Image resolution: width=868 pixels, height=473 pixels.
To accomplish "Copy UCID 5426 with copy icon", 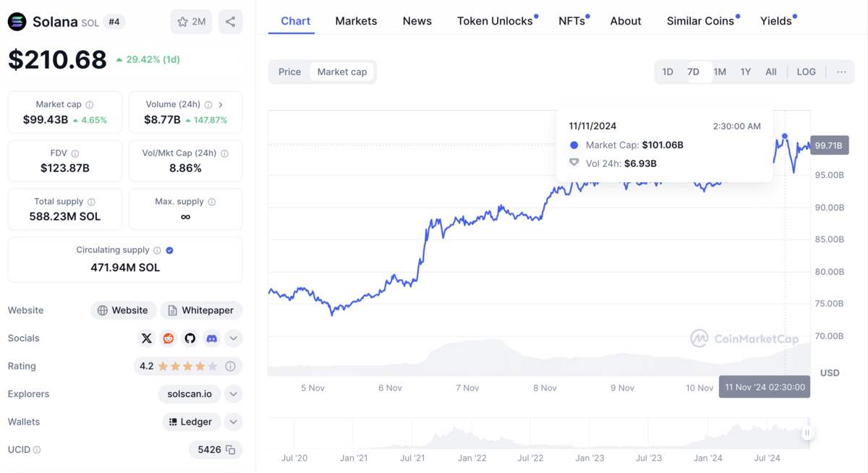I will [231, 450].
